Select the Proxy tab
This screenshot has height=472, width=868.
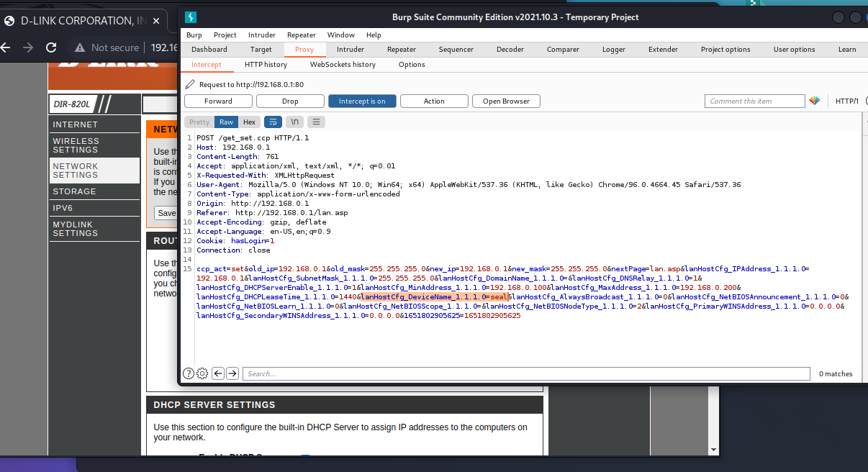304,50
